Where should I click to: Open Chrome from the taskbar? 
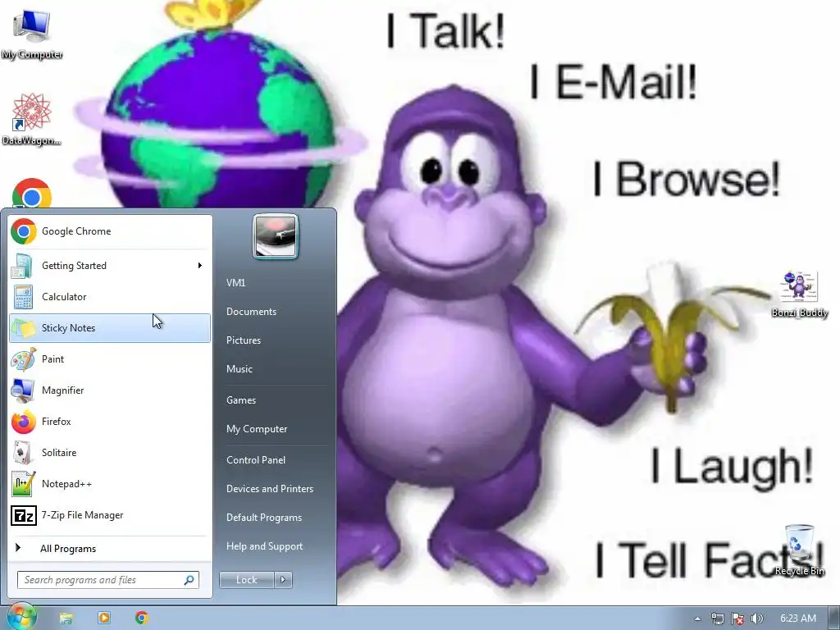142,619
